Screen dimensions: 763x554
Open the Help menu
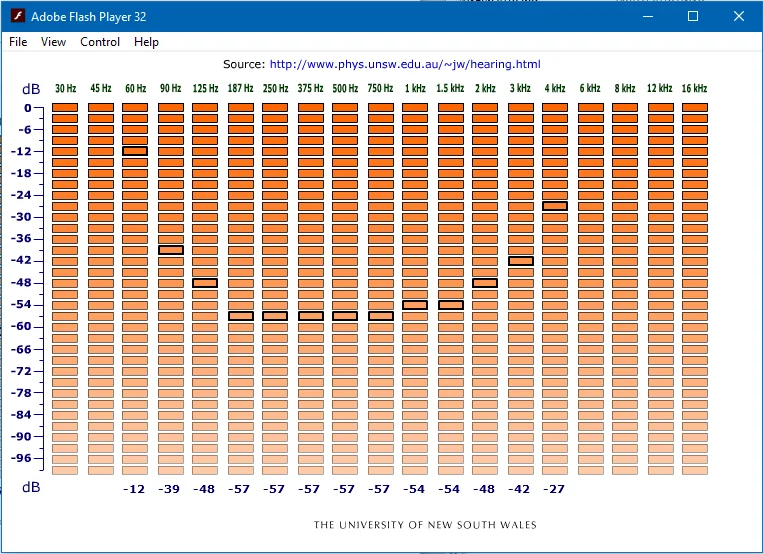tap(146, 42)
